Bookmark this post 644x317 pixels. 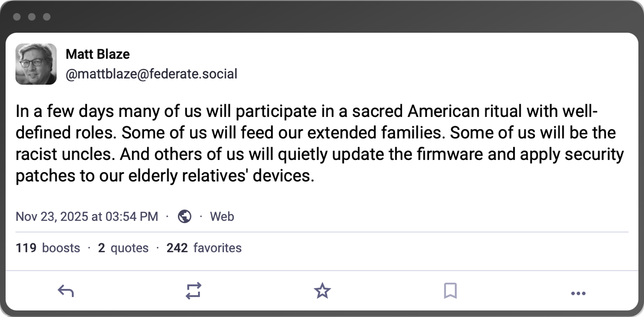click(x=450, y=291)
